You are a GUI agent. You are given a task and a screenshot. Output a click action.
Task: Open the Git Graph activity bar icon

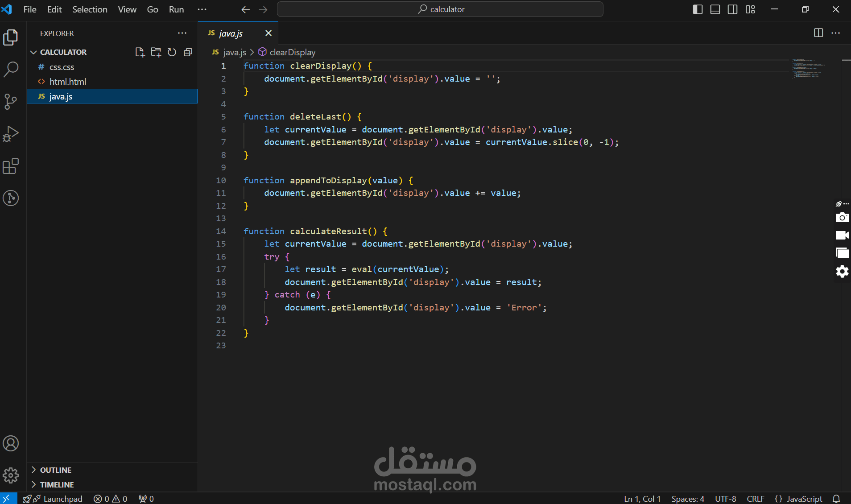coord(11,198)
